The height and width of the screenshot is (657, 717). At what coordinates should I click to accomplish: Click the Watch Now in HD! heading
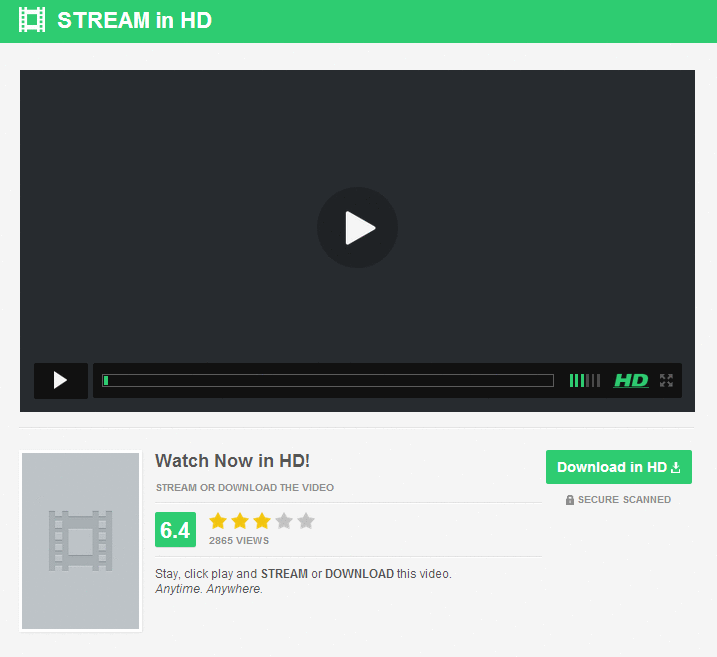[232, 461]
